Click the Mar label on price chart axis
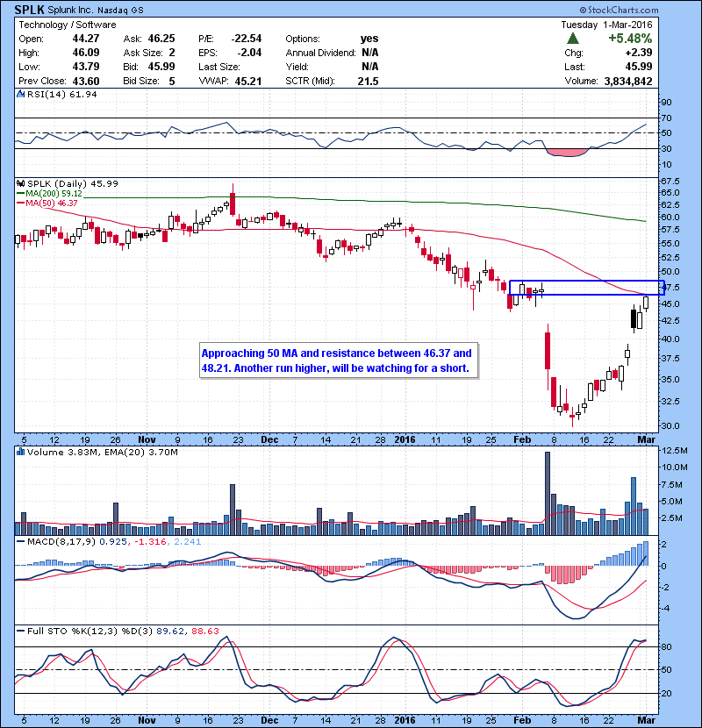This screenshot has height=728, width=702. pos(646,439)
